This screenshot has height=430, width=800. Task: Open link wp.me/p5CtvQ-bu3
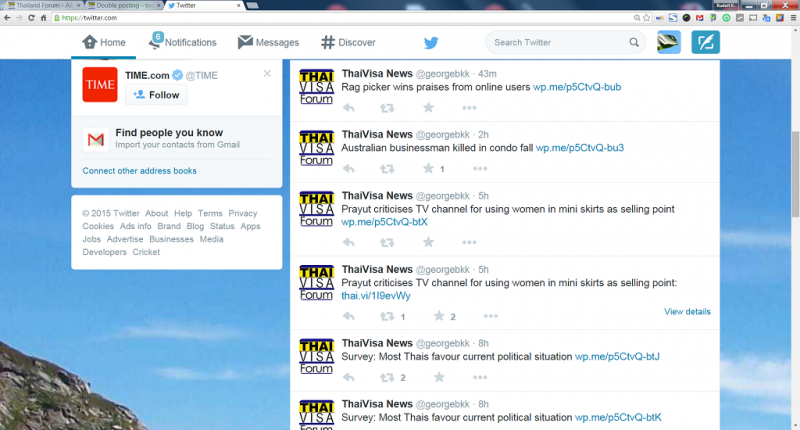[580, 148]
